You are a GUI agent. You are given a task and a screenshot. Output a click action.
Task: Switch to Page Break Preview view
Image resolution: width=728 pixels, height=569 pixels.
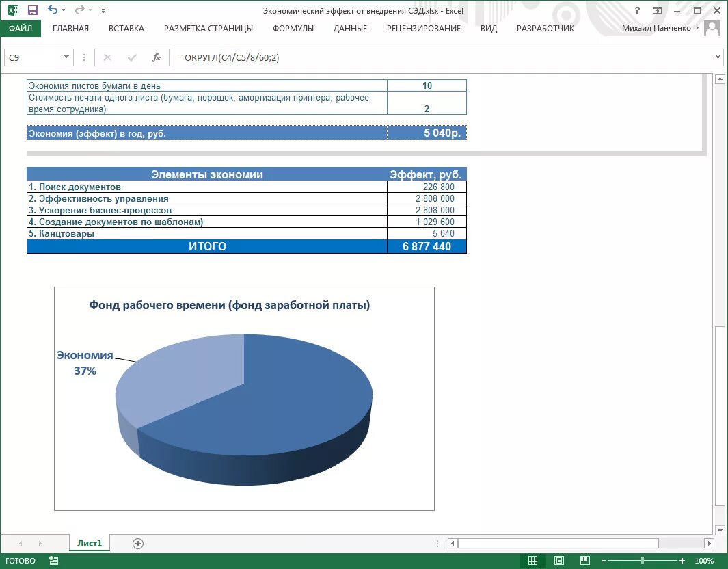pyautogui.click(x=585, y=561)
